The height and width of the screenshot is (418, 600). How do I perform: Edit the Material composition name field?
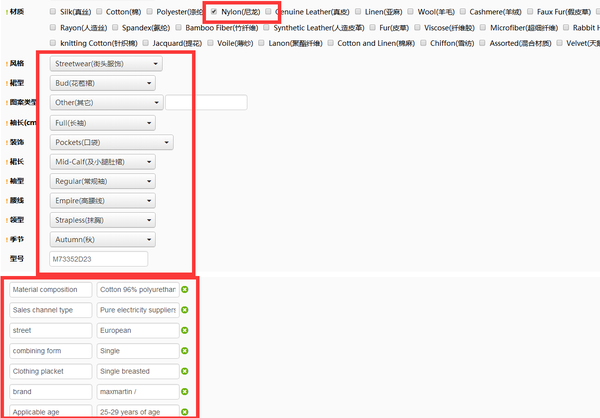coord(51,290)
